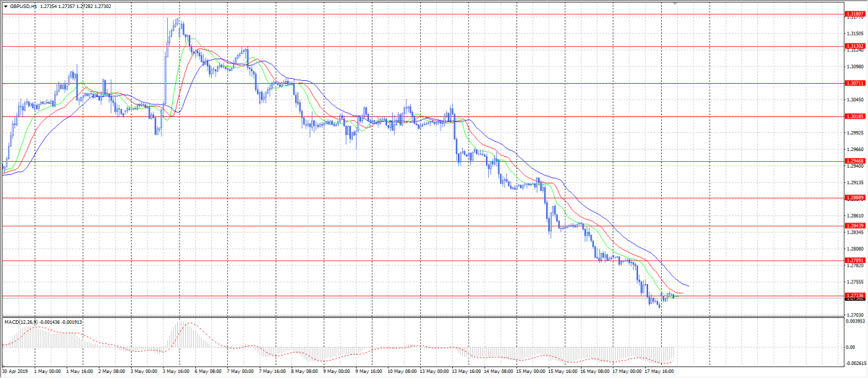This screenshot has height=378, width=868.
Task: Click the 1.29660 price scale value
Action: (854, 150)
